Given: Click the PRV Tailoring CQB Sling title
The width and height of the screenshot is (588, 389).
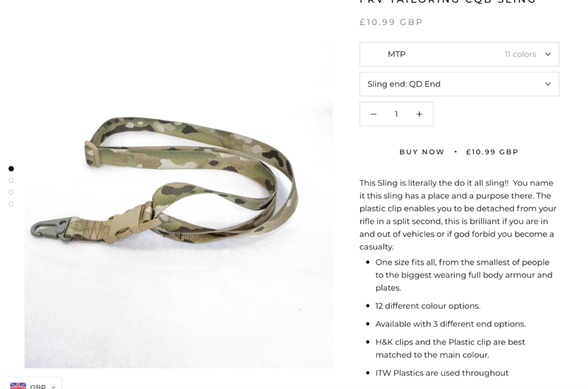Looking at the screenshot, I should pos(447,2).
